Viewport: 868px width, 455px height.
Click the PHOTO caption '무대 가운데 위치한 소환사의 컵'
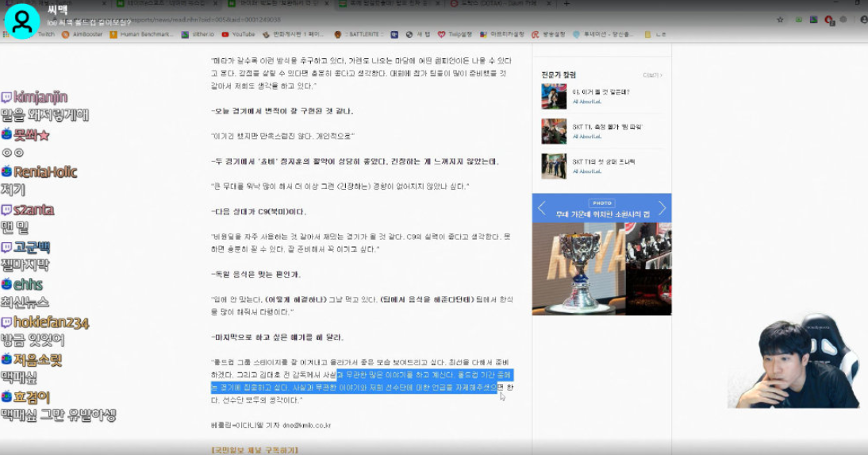602,214
